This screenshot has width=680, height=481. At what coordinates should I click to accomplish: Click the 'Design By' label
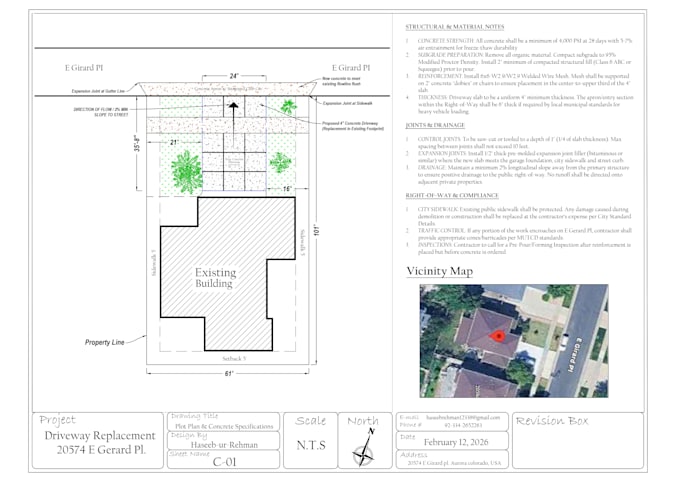(189, 435)
